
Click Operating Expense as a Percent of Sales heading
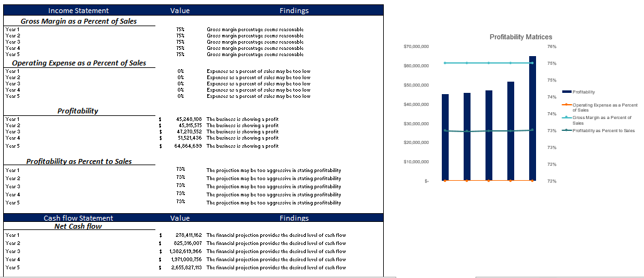79,63
